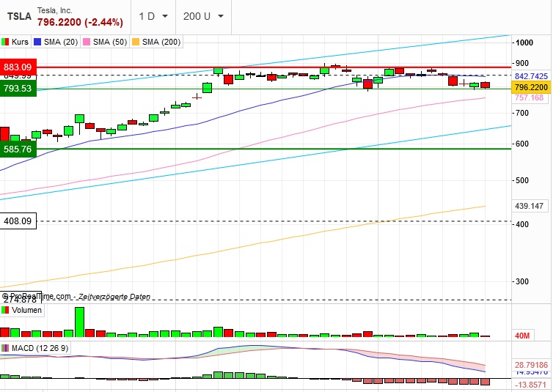The width and height of the screenshot is (556, 392).
Task: Click the 500 price axis label
Action: pyautogui.click(x=522, y=180)
